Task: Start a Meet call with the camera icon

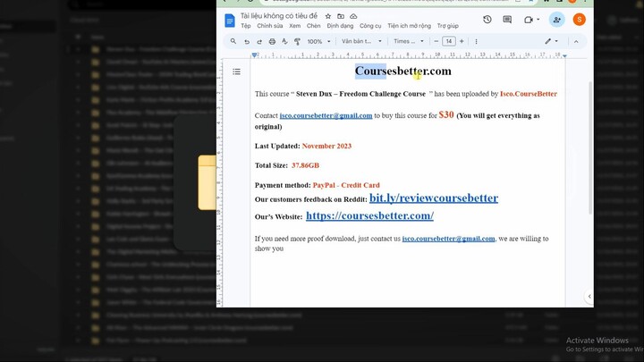Action: click(x=529, y=20)
